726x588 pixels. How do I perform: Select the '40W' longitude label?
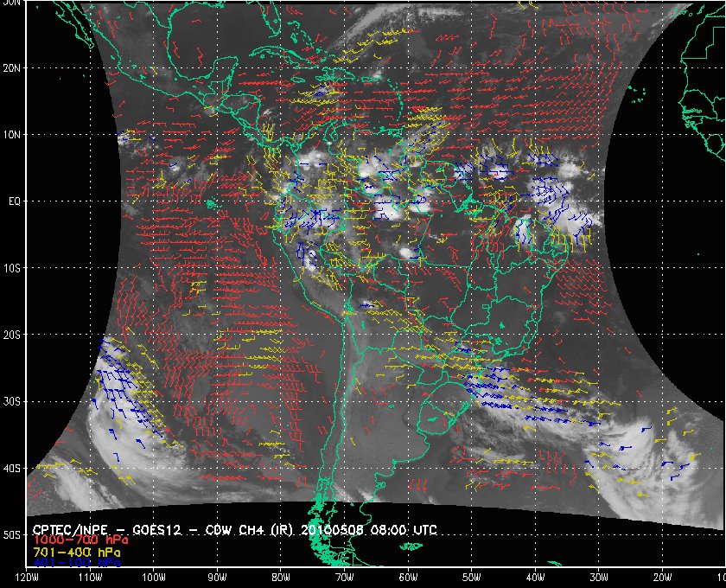click(x=535, y=578)
